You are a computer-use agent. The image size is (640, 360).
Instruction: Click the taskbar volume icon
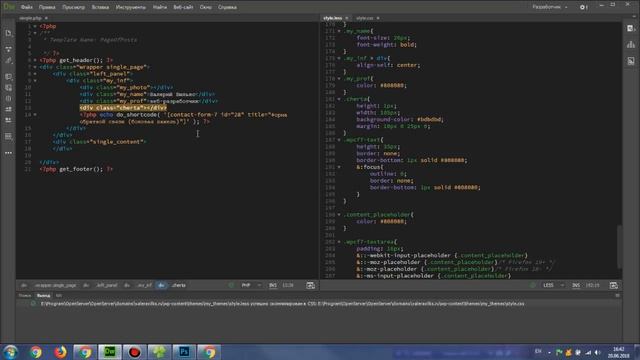coord(598,352)
